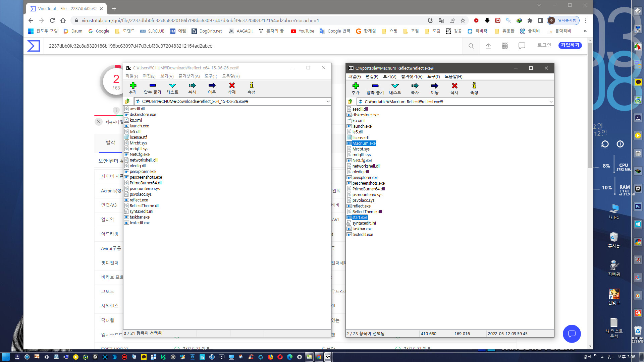Open DogDrip.net bookmark
644x362 pixels.
coord(207,31)
